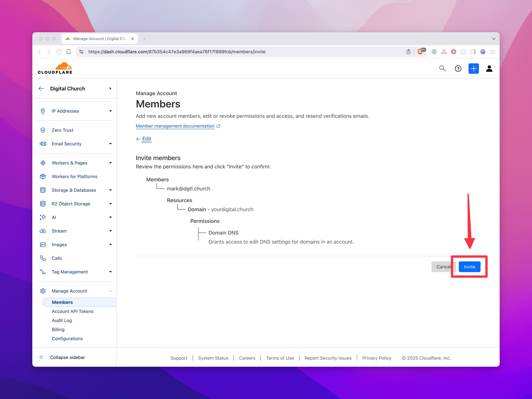Open the user profile icon
532x399 pixels.
pyautogui.click(x=489, y=69)
